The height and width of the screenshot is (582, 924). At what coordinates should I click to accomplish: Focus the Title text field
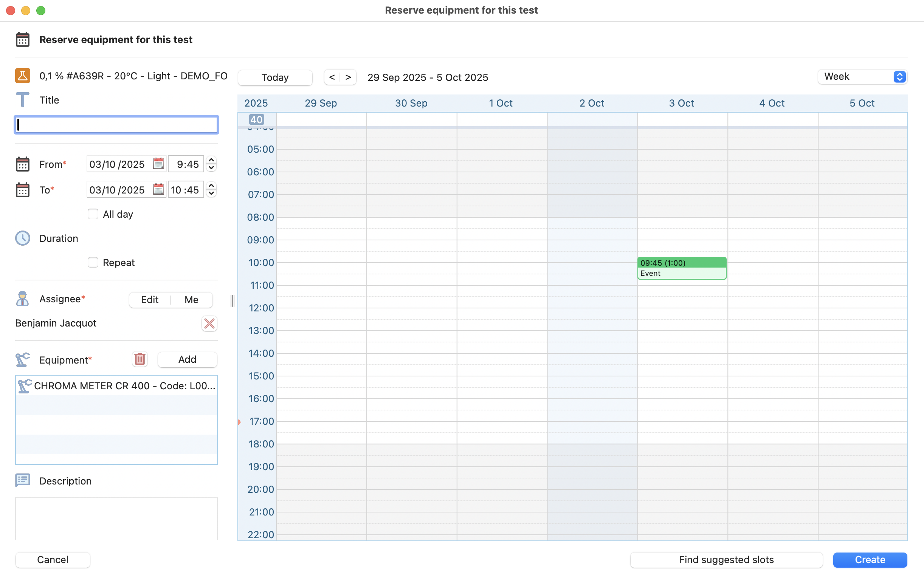[x=116, y=125]
